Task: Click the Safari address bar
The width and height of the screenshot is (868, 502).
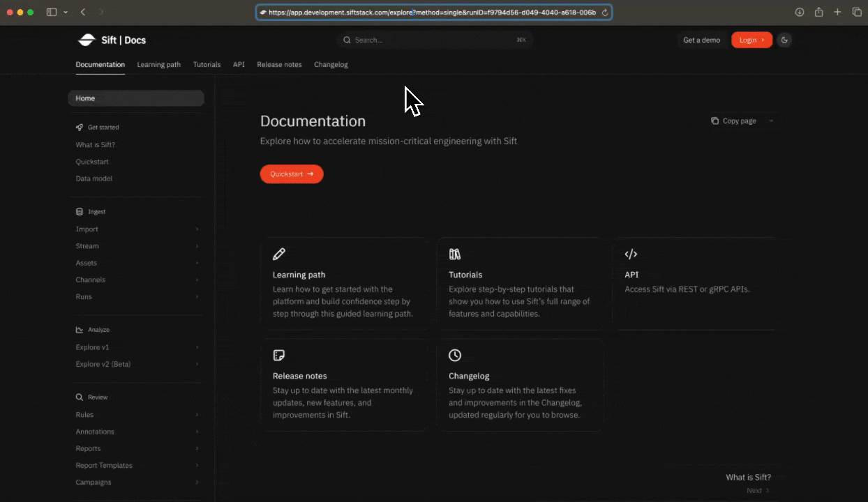Action: tap(434, 13)
